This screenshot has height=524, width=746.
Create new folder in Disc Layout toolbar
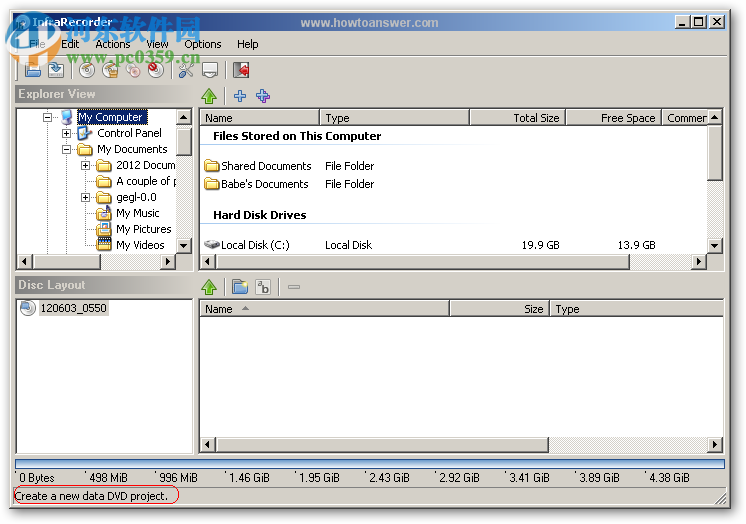(x=240, y=287)
